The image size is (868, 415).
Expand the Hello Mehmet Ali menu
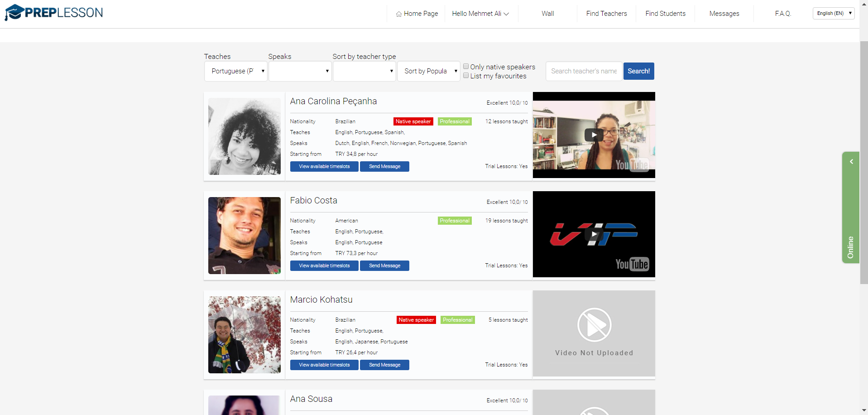tap(480, 14)
